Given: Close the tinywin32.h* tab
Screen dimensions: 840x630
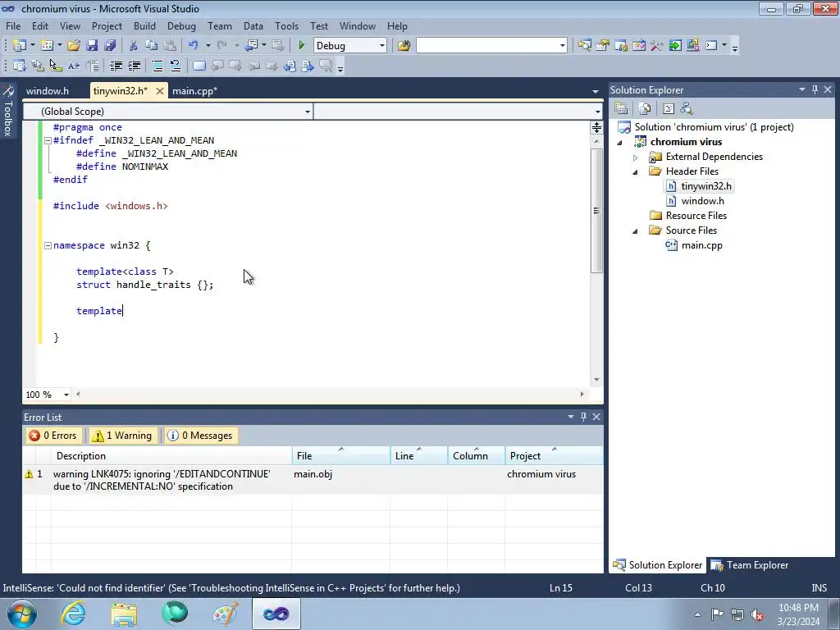Looking at the screenshot, I should click(160, 91).
